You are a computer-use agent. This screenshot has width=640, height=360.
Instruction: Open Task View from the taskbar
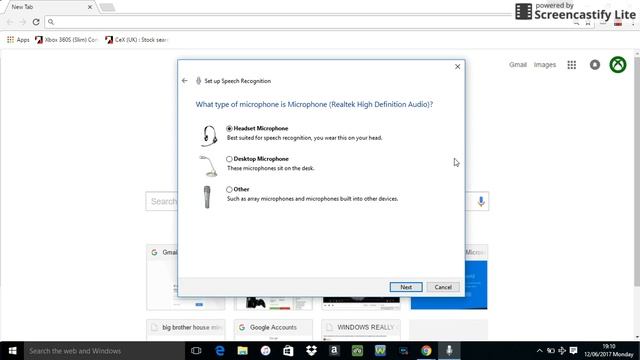[x=196, y=351]
